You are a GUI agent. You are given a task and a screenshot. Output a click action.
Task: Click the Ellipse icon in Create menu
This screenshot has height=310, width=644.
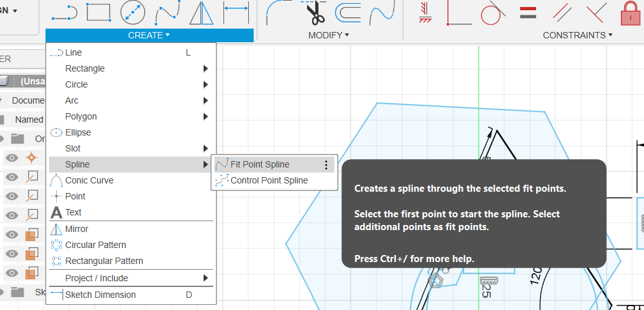coord(56,132)
